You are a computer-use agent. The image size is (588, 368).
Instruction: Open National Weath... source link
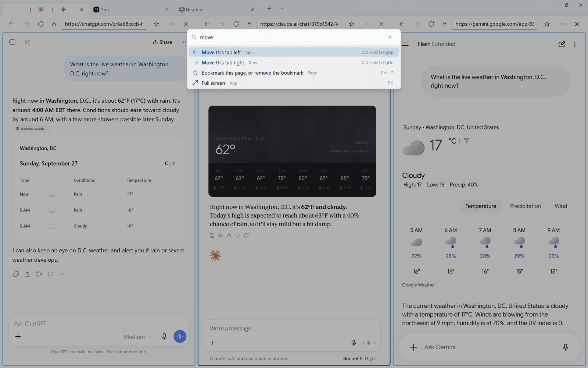pos(31,129)
